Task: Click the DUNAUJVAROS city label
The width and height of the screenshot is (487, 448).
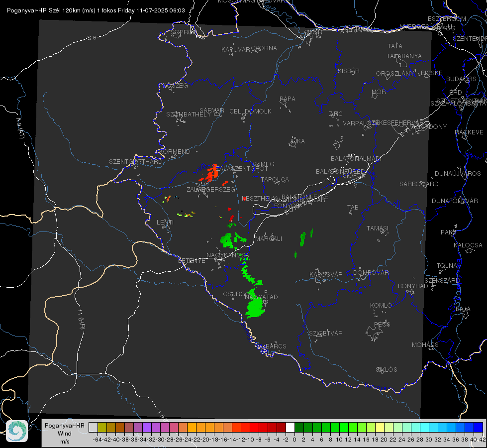Action: point(458,174)
